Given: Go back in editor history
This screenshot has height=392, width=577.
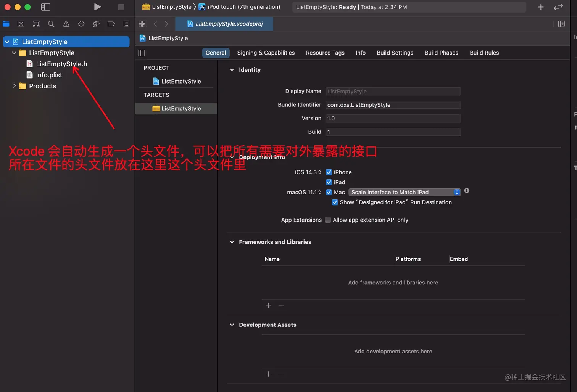Looking at the screenshot, I should point(155,24).
